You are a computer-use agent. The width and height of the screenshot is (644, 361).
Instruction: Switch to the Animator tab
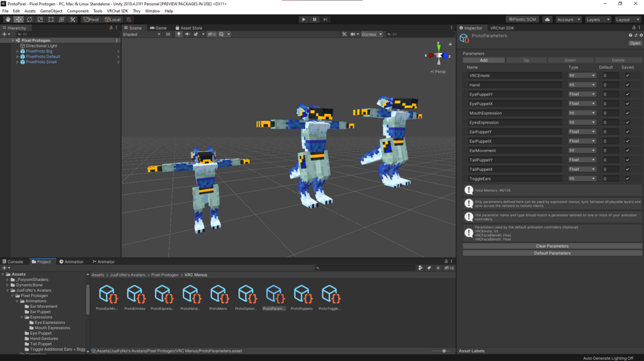[103, 262]
